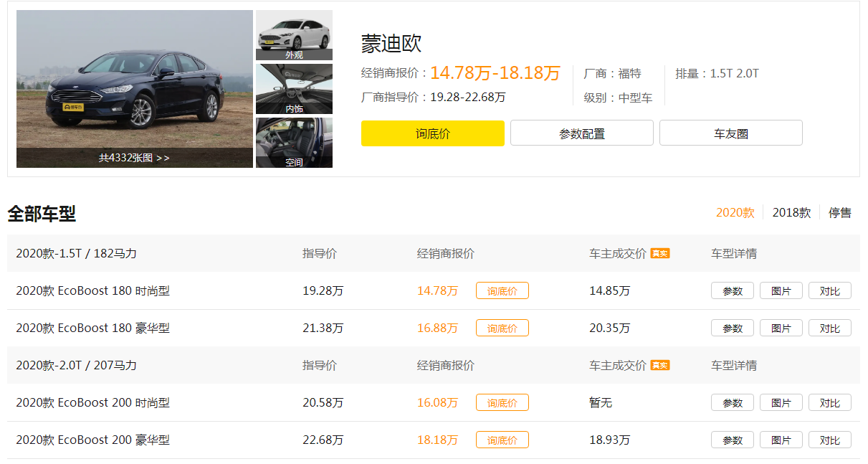Click the 排量：1.5T 2.0T text
Image resolution: width=868 pixels, height=464 pixels.
click(x=717, y=73)
